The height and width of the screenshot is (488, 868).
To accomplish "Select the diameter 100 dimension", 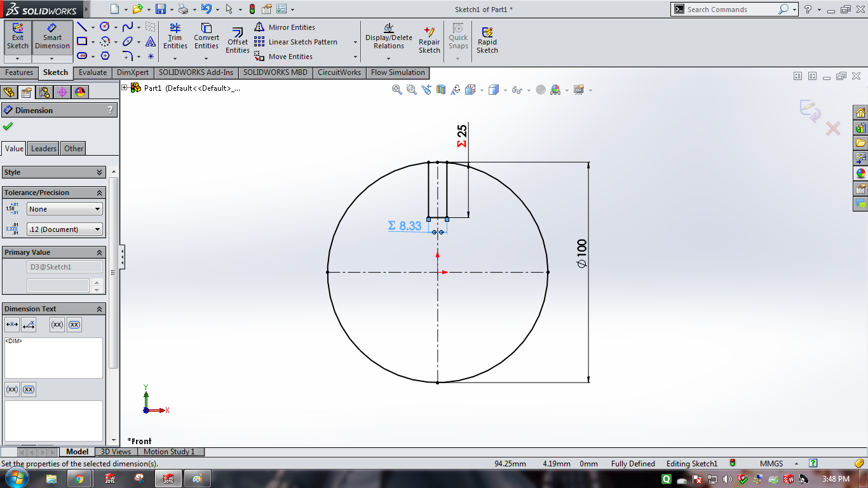I will click(x=581, y=254).
